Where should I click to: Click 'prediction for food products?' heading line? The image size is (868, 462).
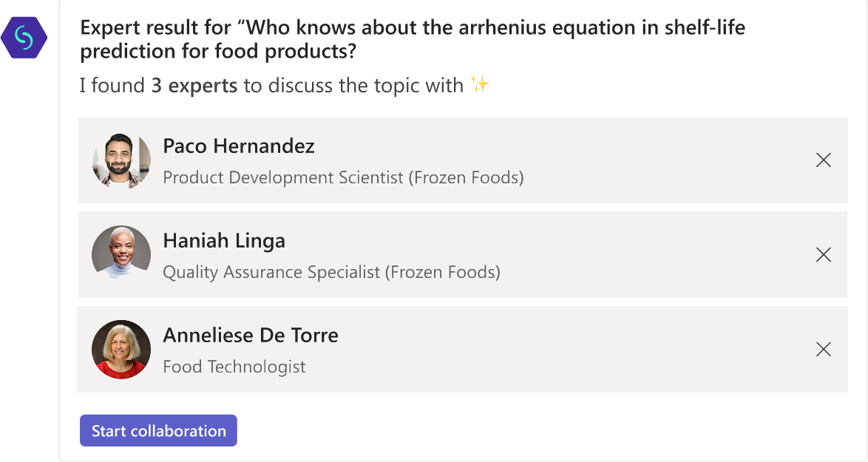point(225,52)
